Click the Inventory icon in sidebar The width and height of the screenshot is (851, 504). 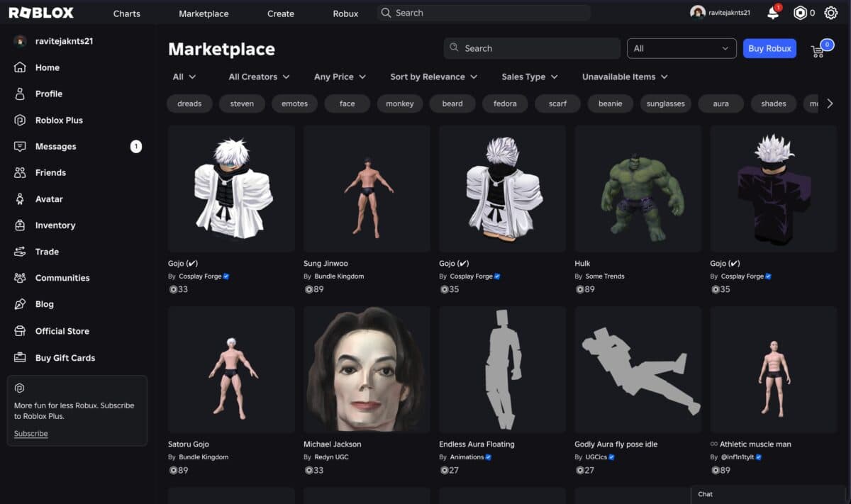point(21,225)
